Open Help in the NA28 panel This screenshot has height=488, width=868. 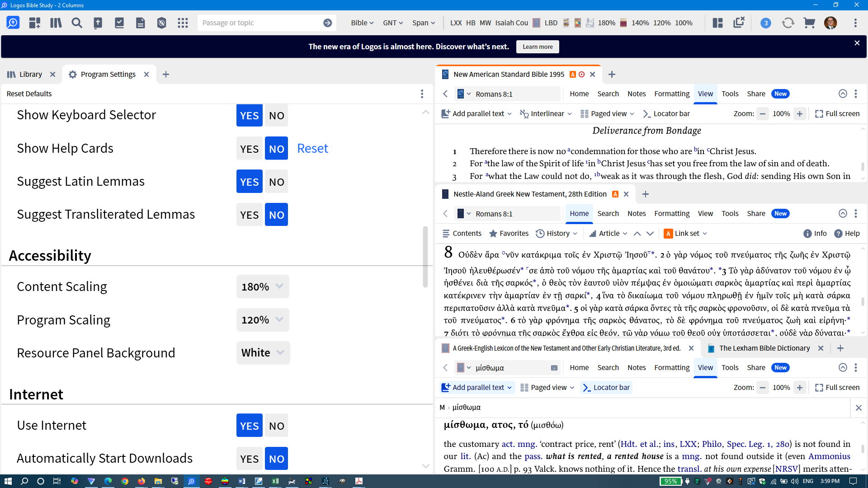pyautogui.click(x=847, y=234)
